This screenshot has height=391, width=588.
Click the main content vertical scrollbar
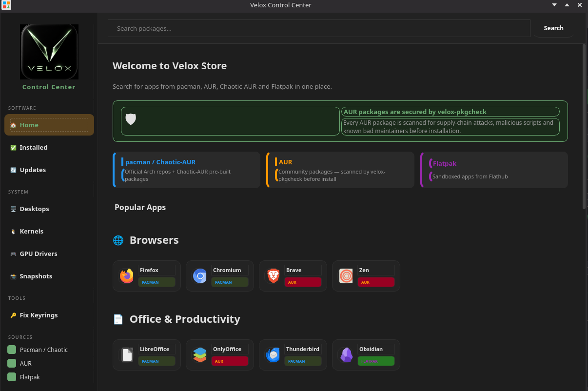pos(584,127)
